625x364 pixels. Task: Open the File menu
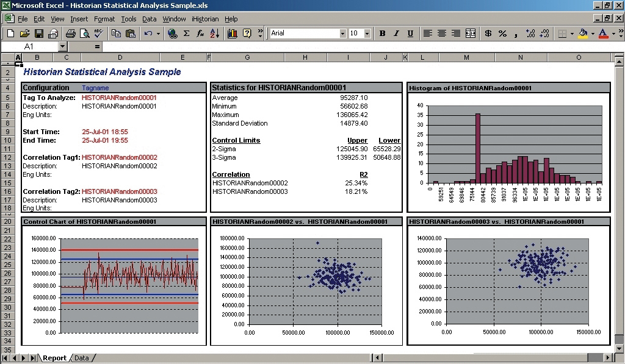point(23,19)
